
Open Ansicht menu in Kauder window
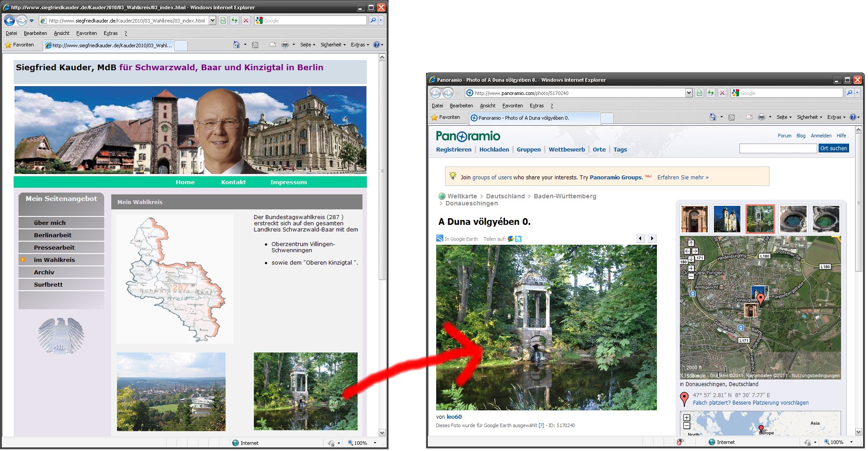pyautogui.click(x=62, y=33)
